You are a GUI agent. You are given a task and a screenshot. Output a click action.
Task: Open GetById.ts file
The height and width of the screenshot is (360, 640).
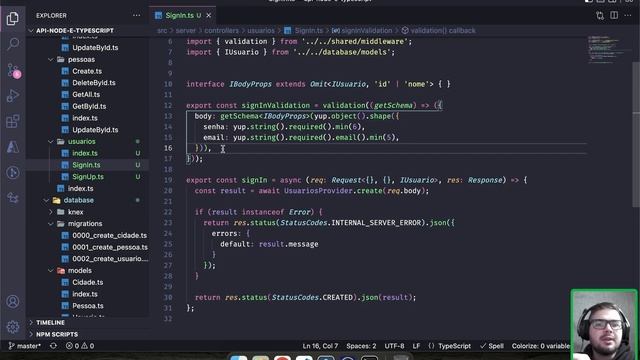tap(89, 107)
